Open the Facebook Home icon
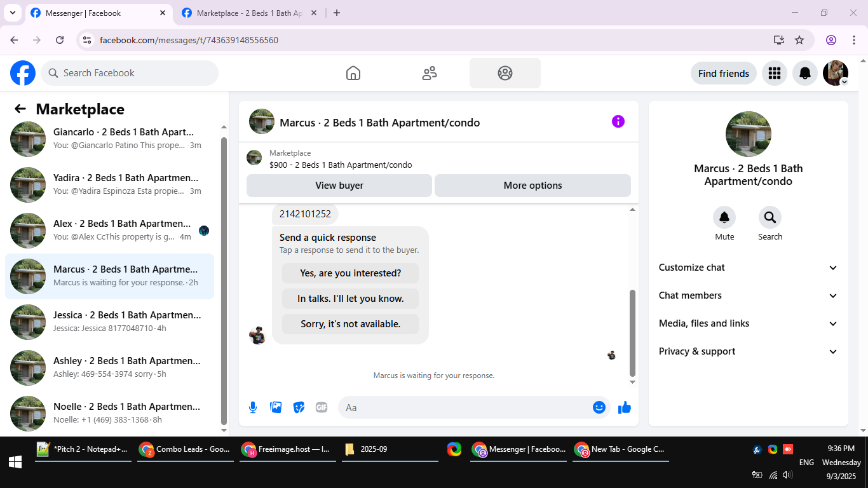Viewport: 868px width, 488px height. coord(353,73)
